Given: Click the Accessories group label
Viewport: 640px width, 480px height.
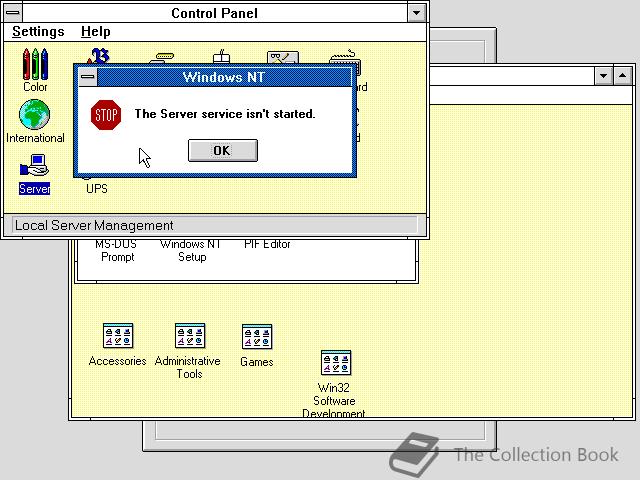Looking at the screenshot, I should pos(118,361).
